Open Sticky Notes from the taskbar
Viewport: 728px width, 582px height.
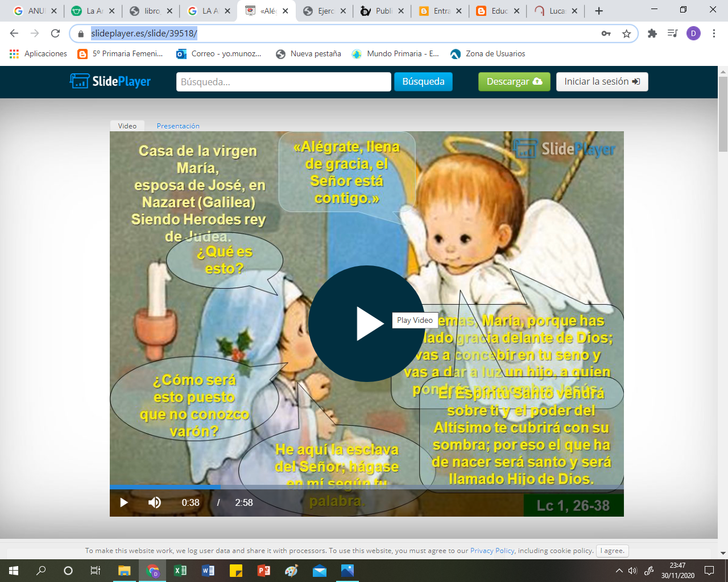(236, 571)
